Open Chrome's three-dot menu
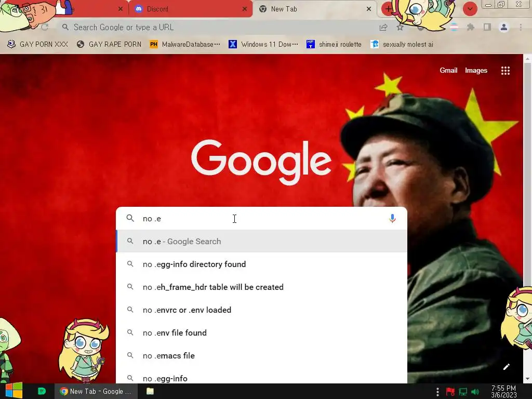Image resolution: width=532 pixels, height=399 pixels. pyautogui.click(x=521, y=27)
